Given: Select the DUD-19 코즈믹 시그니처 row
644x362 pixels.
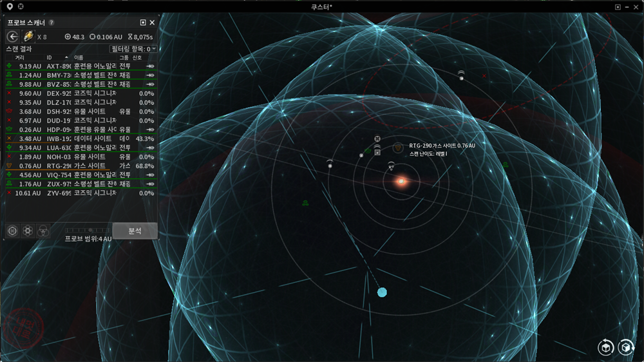Looking at the screenshot, I should point(81,120).
